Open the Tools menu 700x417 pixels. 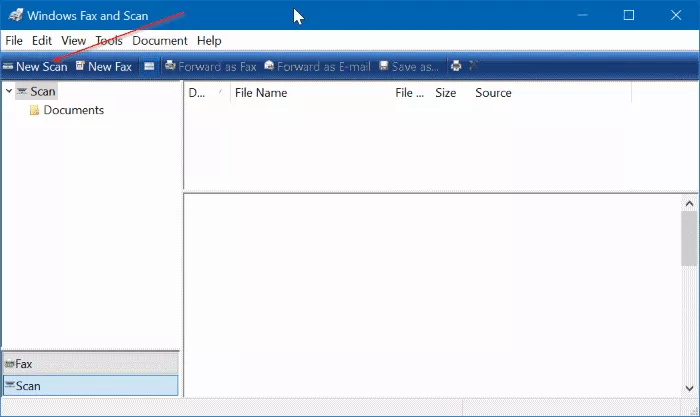[x=109, y=41]
